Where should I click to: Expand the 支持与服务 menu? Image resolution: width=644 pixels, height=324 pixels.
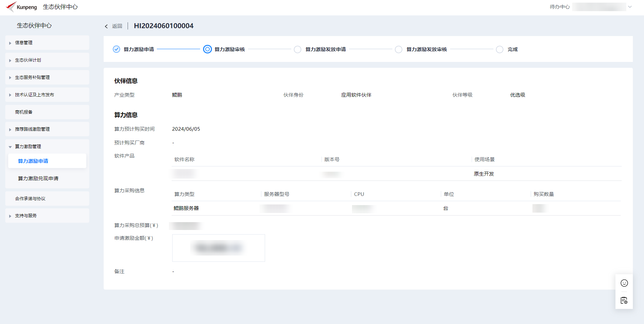click(x=47, y=216)
